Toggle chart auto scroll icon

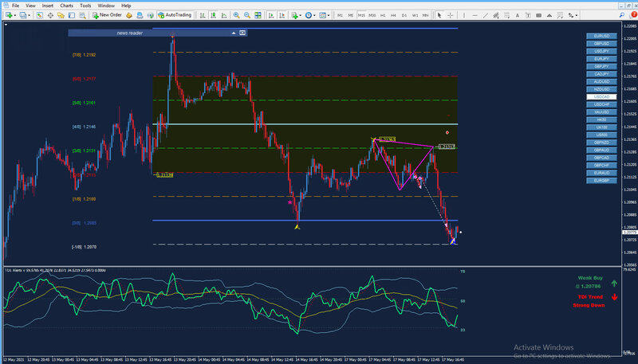pyautogui.click(x=270, y=15)
